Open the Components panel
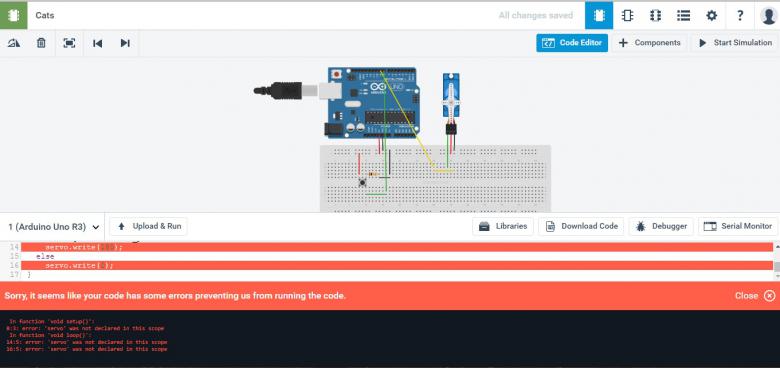The height and width of the screenshot is (368, 780). 649,43
